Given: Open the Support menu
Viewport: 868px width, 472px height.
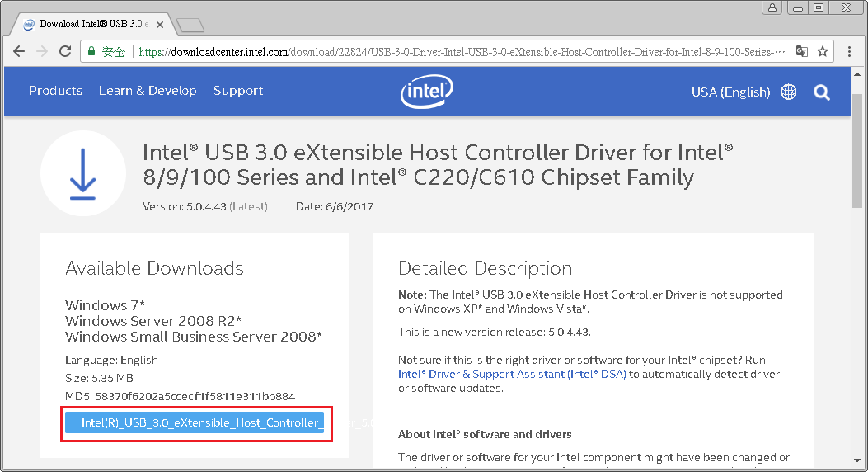Looking at the screenshot, I should [238, 91].
